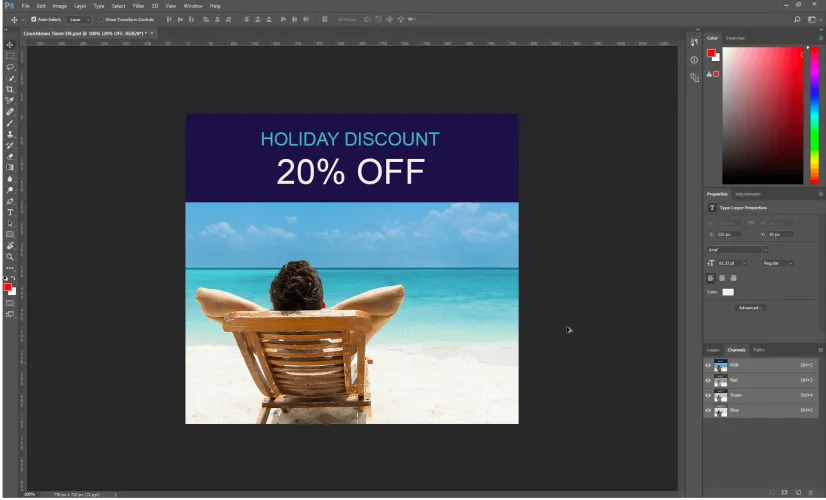Click the Advanced button in Properties
This screenshot has width=826, height=500.
tap(750, 308)
